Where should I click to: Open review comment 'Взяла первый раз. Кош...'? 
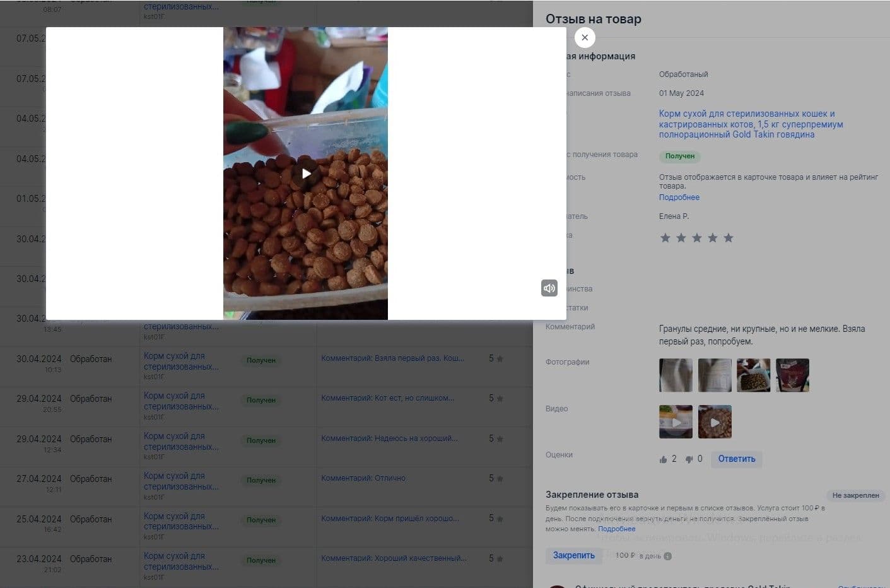tap(392, 358)
